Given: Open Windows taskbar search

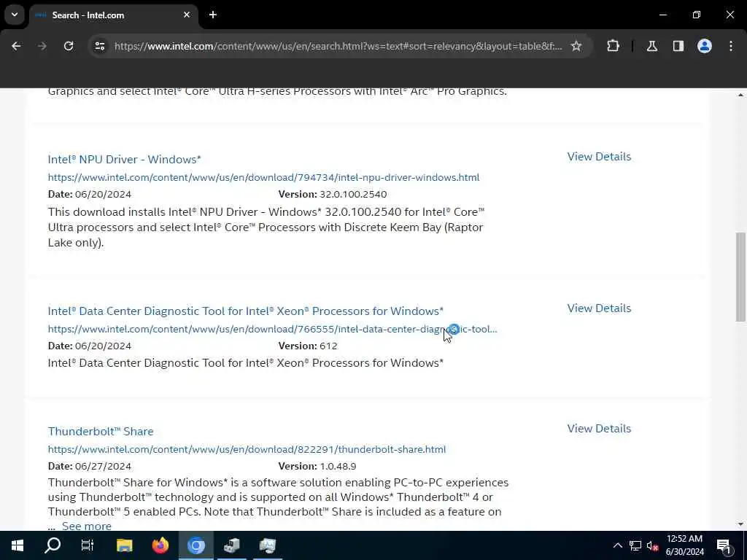Looking at the screenshot, I should (x=53, y=545).
